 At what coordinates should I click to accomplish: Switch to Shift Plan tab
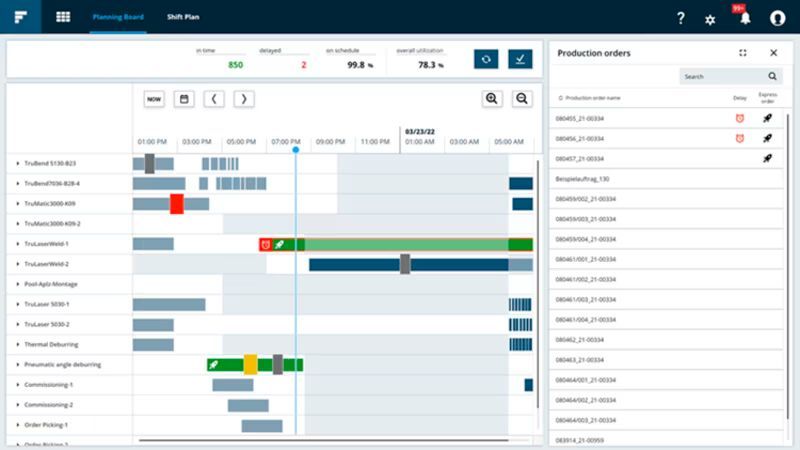[x=183, y=17]
